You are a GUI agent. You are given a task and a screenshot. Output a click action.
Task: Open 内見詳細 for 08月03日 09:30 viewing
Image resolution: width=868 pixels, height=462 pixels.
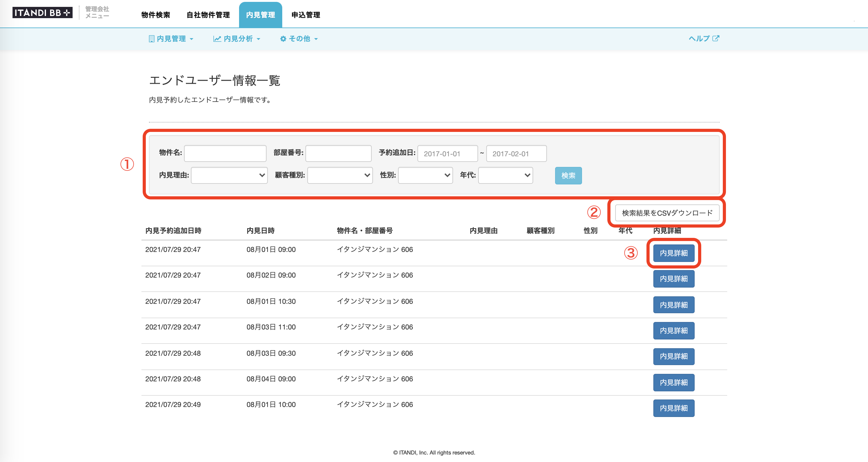(x=674, y=357)
